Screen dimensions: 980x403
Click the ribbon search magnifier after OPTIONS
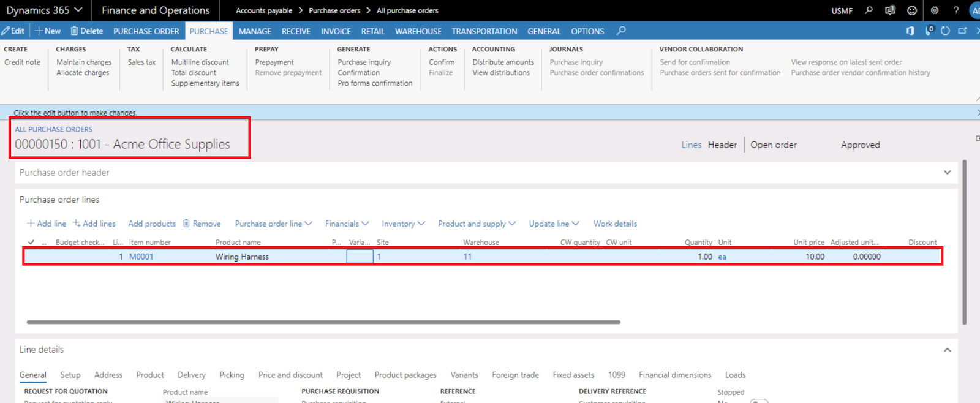[x=621, y=31]
